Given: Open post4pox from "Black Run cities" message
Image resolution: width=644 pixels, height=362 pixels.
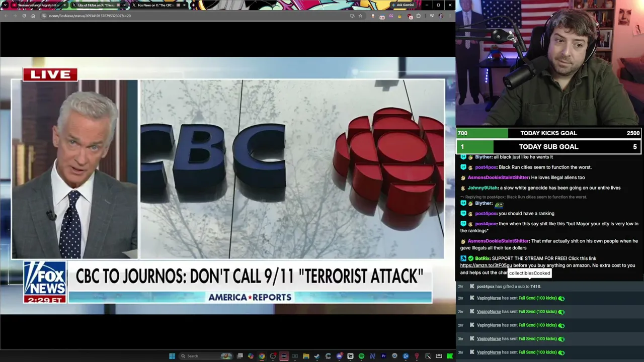Looking at the screenshot, I should pyautogui.click(x=486, y=167).
